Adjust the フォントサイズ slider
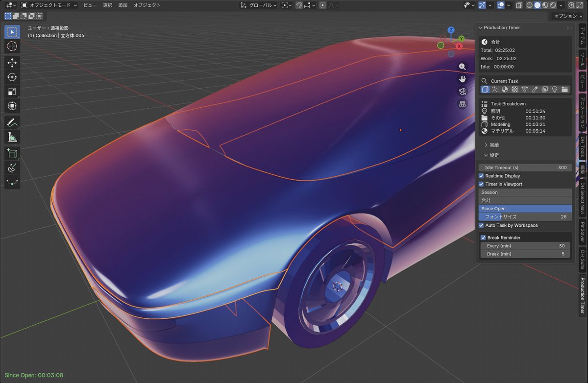This screenshot has height=383, width=588. (525, 216)
